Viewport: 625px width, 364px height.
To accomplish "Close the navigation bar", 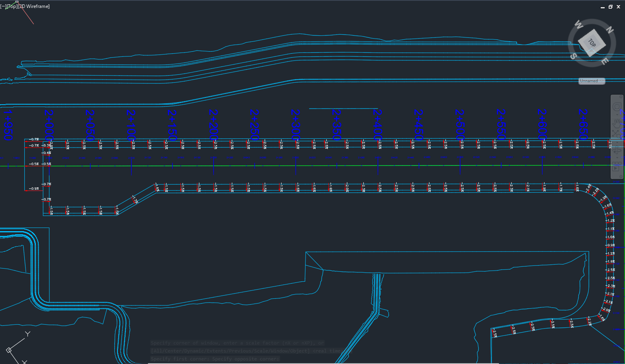I will pyautogui.click(x=621, y=97).
